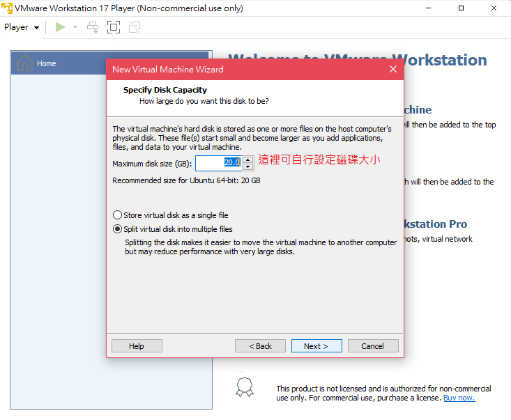Select Store virtual disk as a single file
The height and width of the screenshot is (420, 511).
tap(170, 215)
